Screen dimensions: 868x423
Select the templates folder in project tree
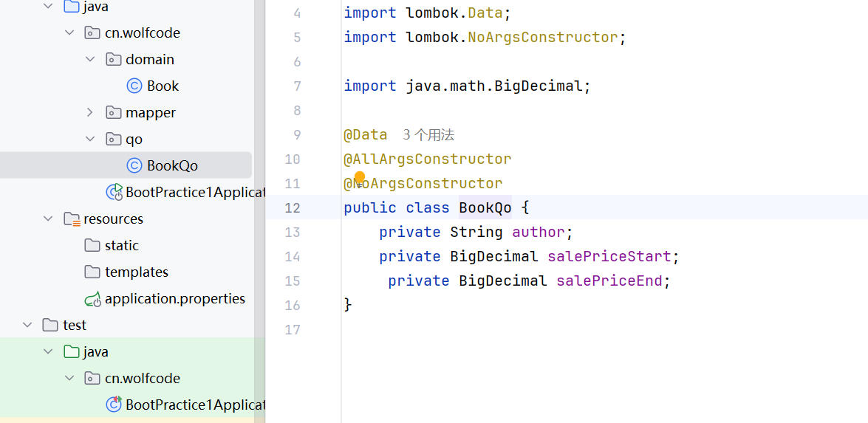click(137, 272)
